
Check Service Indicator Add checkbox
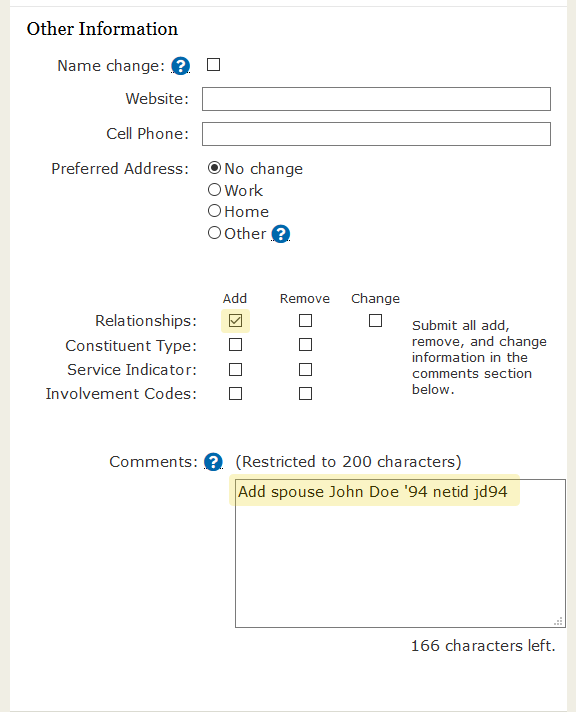point(235,370)
